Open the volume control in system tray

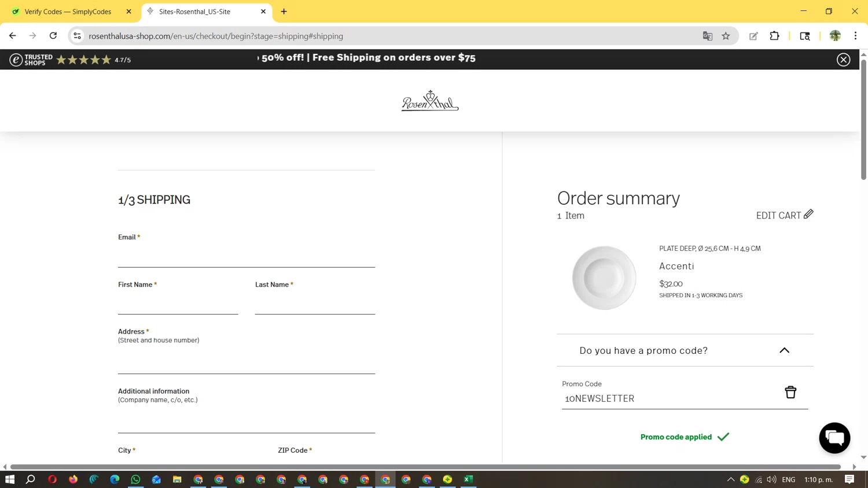[771, 479]
